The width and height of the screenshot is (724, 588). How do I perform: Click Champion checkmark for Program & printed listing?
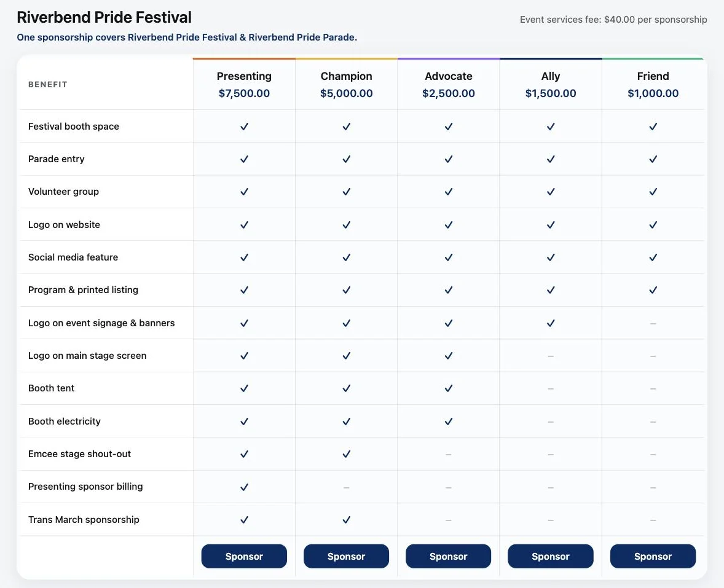tap(346, 290)
